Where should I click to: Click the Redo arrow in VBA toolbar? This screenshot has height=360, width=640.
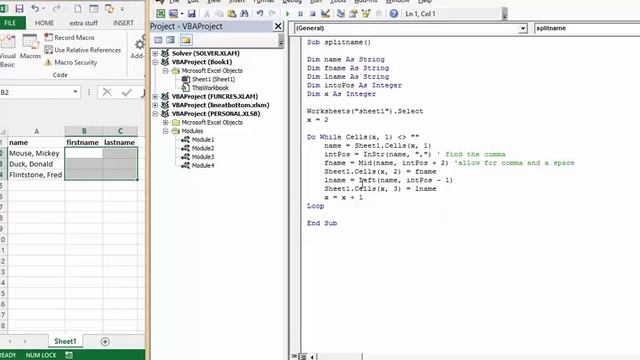(272, 13)
